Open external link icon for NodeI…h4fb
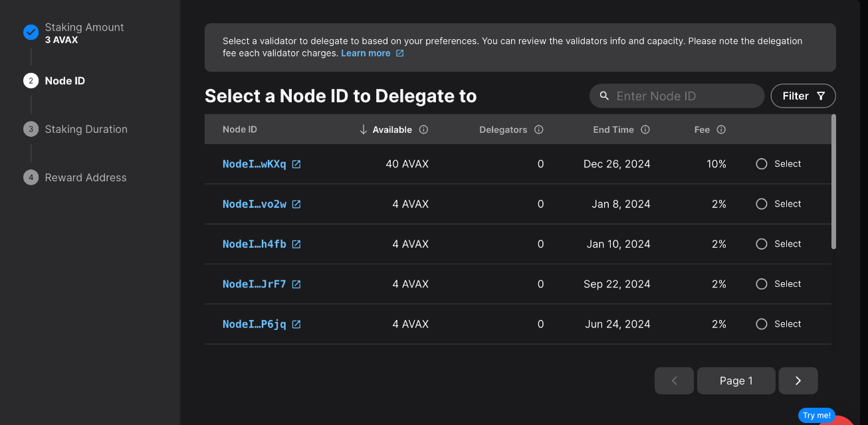The image size is (868, 425). click(296, 244)
